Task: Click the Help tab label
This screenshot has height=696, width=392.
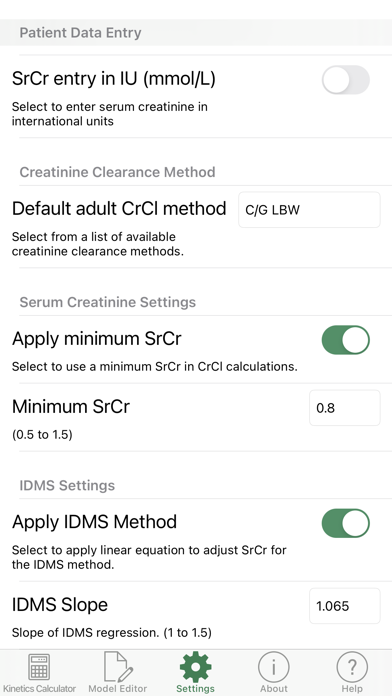Action: 352,689
